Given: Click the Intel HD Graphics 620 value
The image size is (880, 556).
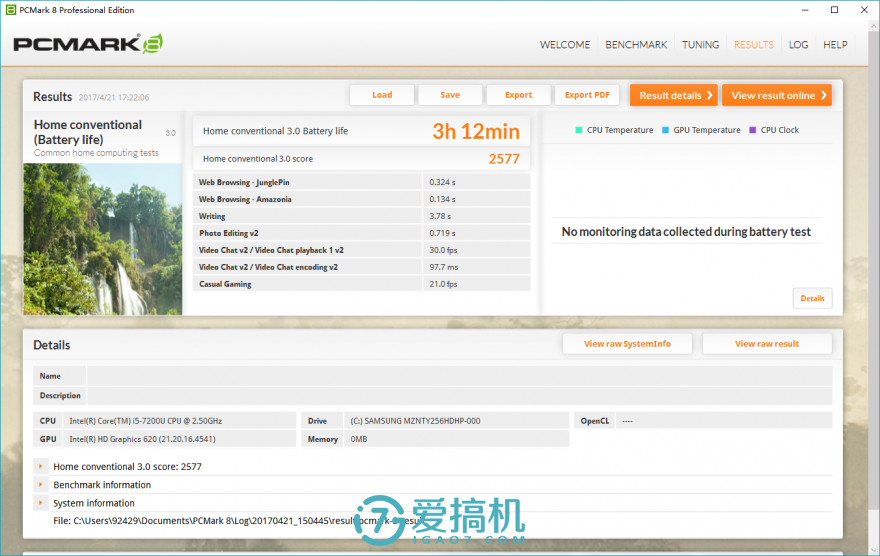Looking at the screenshot, I should tap(142, 439).
